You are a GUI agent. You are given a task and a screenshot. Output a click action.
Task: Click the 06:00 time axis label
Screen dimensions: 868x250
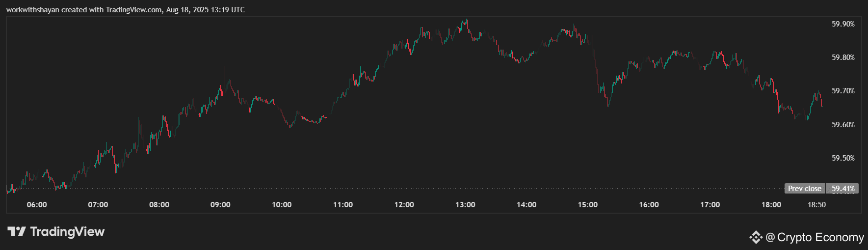[37, 205]
